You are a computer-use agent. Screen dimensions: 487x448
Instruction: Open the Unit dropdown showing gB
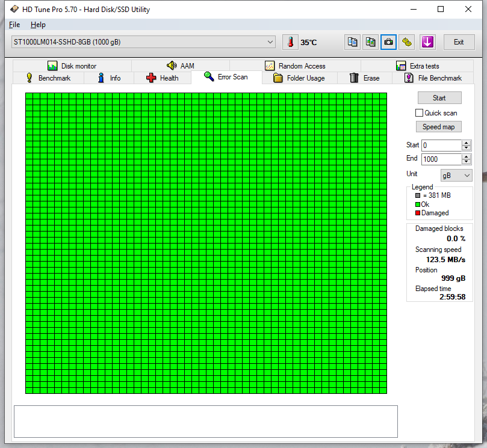click(x=456, y=174)
